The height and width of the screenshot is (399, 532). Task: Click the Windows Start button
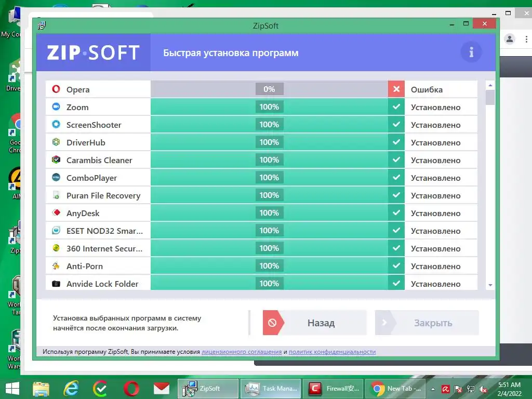coord(12,389)
